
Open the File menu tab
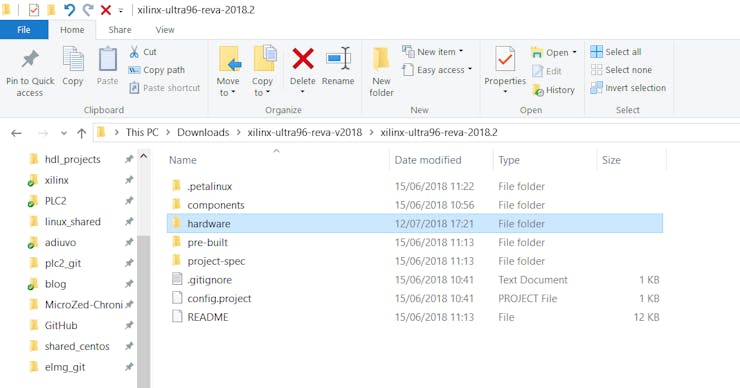[x=24, y=30]
